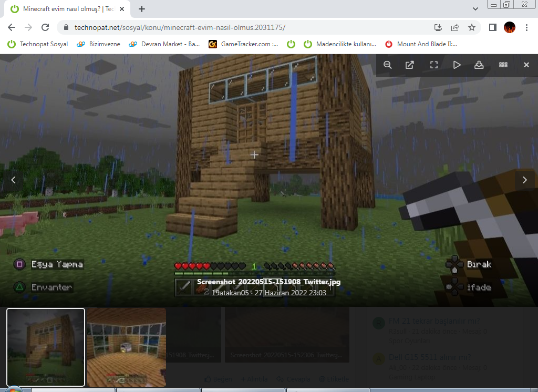Start the image slideshow
This screenshot has height=392, width=538.
coord(457,65)
